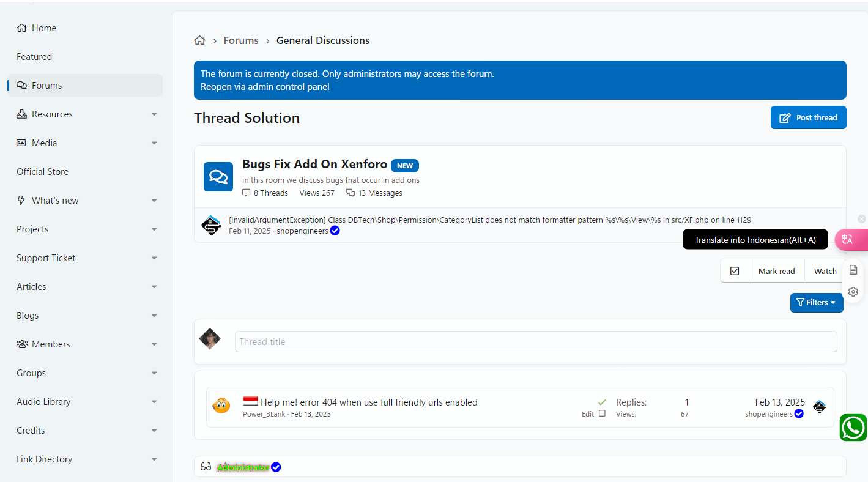The width and height of the screenshot is (868, 482).
Task: Open Featured in the sidebar
Action: coord(34,57)
